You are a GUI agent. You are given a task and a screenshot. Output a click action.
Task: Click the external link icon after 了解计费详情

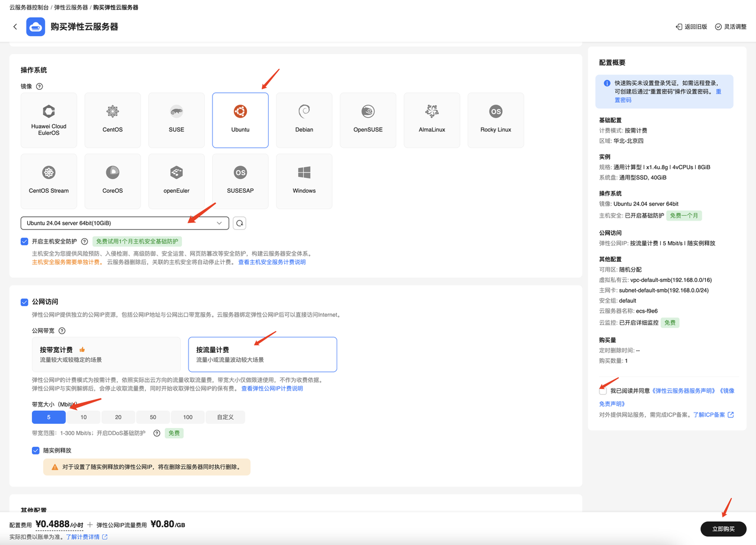(105, 537)
